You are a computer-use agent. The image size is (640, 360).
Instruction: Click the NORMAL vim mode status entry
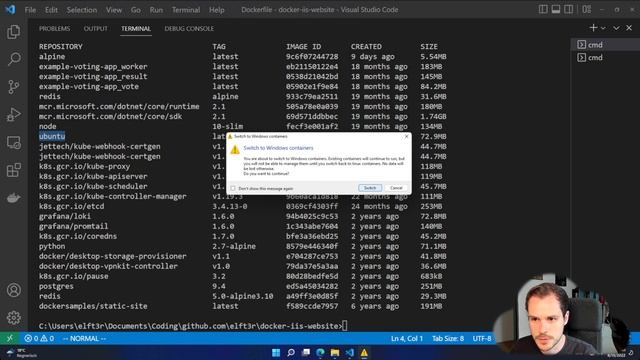84,338
